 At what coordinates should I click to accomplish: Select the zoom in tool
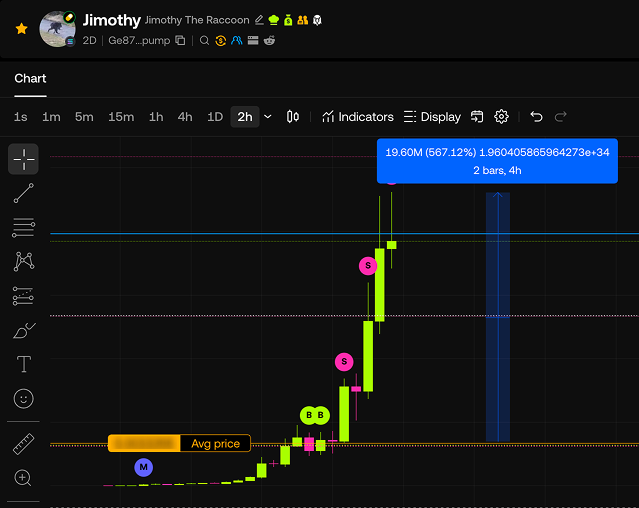[23, 478]
